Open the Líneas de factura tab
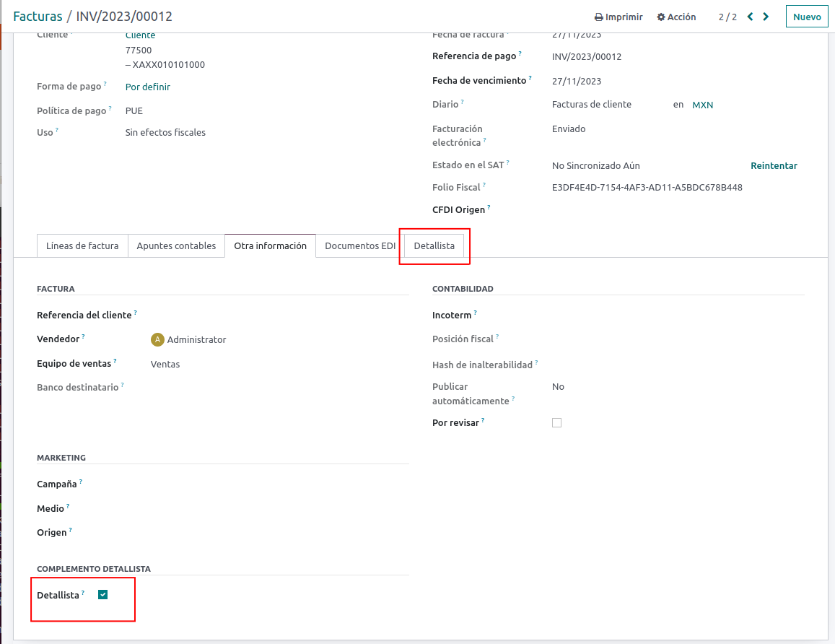 (82, 246)
